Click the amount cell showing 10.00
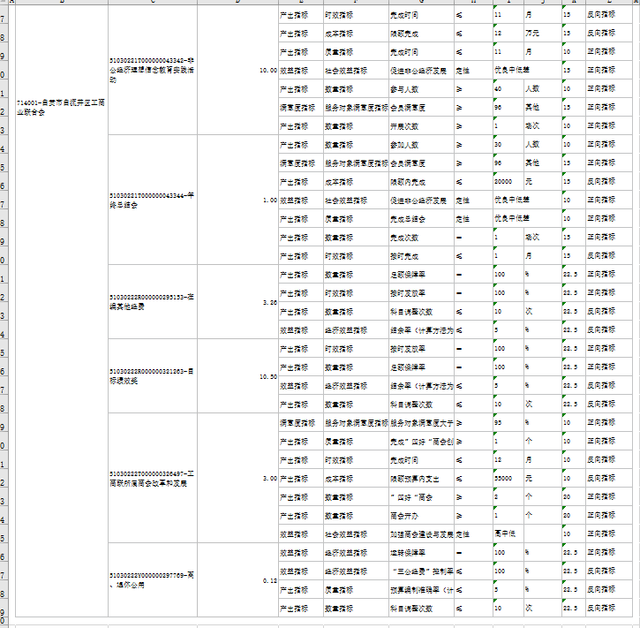This screenshot has width=640, height=628. tap(238, 71)
